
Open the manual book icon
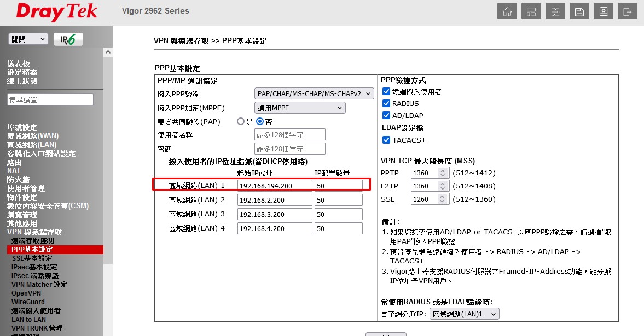pos(602,11)
